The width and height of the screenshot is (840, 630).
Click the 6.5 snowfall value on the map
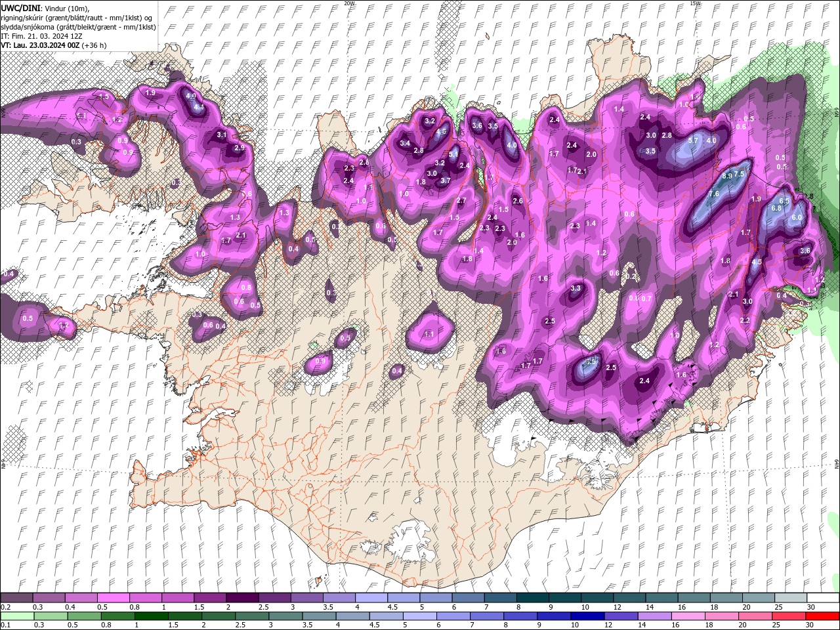[x=784, y=201]
